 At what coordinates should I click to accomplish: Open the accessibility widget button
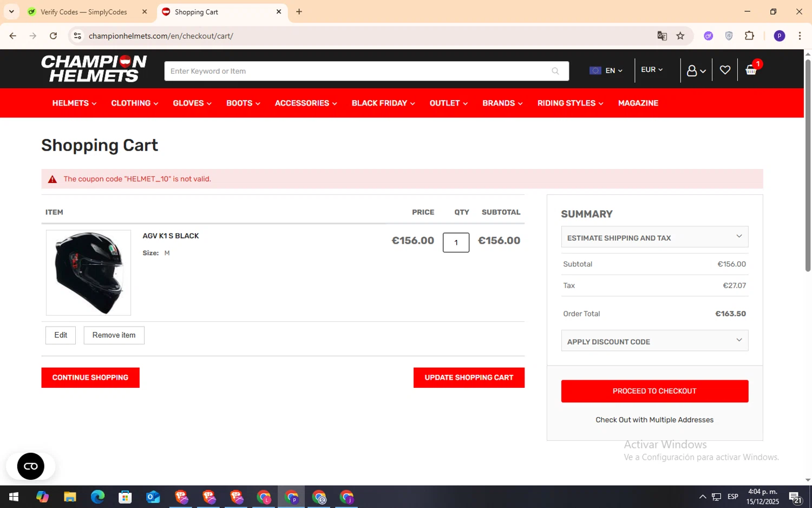click(x=31, y=466)
